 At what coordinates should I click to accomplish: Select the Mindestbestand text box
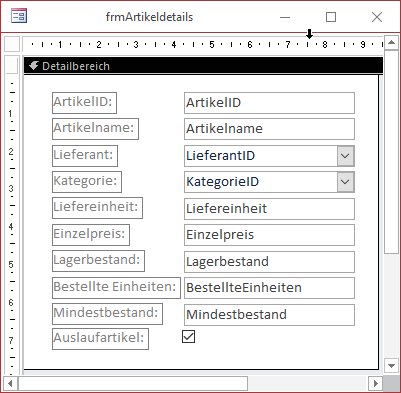click(269, 315)
